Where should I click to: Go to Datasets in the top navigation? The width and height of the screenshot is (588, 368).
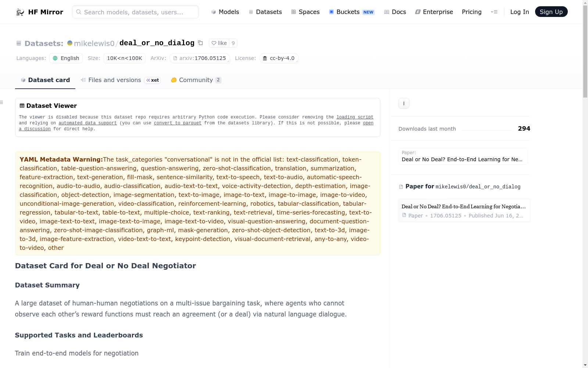265,12
